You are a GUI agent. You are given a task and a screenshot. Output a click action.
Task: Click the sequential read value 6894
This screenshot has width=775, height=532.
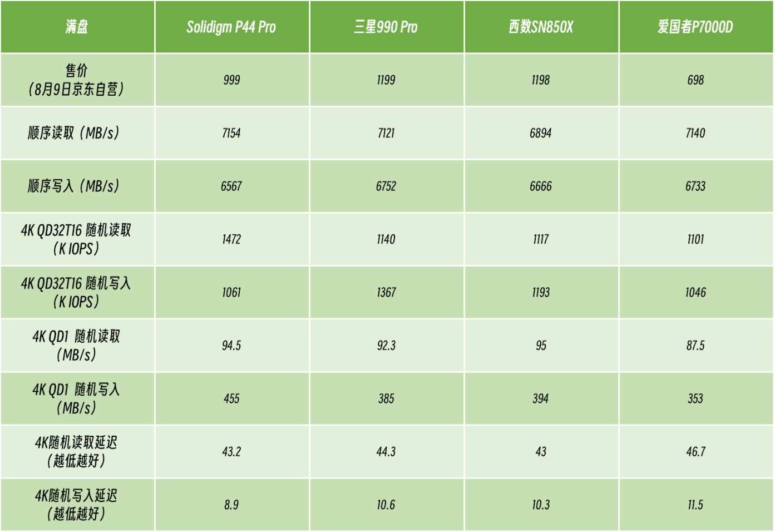[541, 133]
